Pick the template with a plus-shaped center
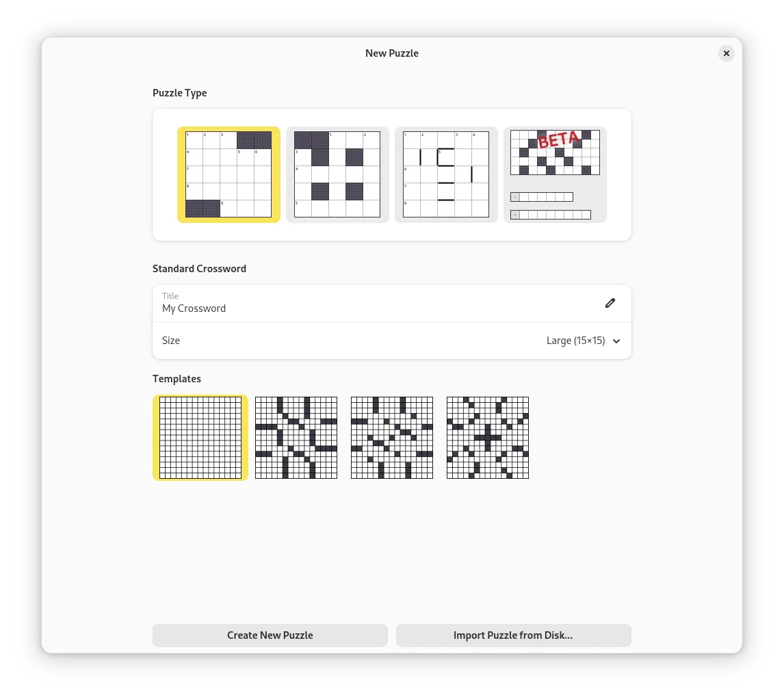The width and height of the screenshot is (784, 699). pos(487,437)
